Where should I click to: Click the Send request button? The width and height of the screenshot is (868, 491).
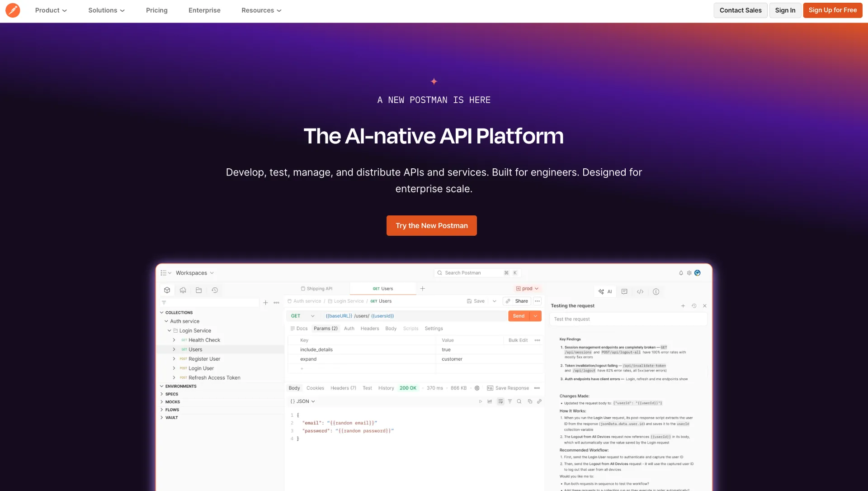click(x=519, y=316)
